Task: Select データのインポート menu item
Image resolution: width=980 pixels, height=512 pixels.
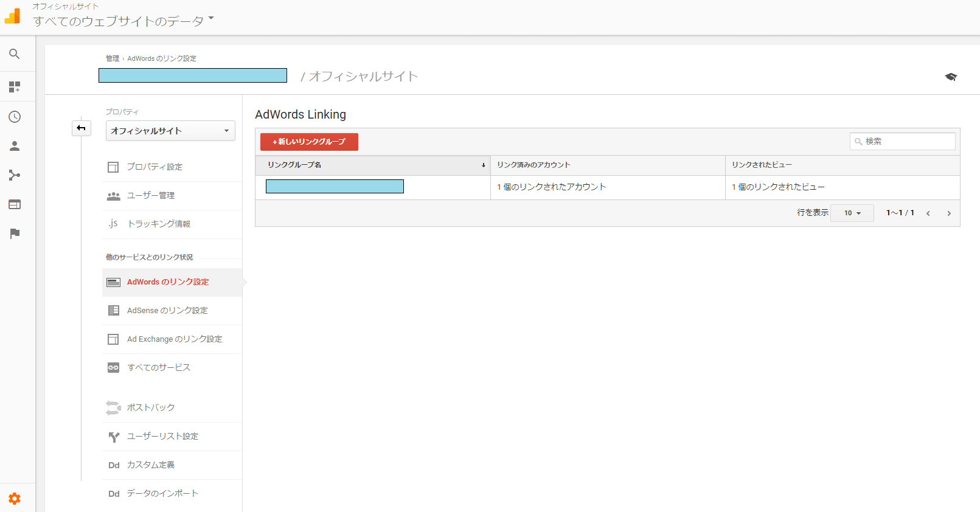Action: pyautogui.click(x=172, y=494)
